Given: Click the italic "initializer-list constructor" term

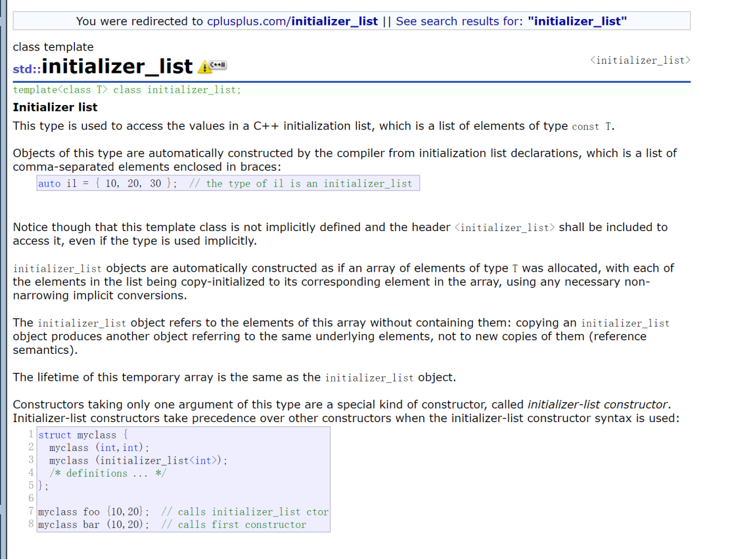Looking at the screenshot, I should pos(597,404).
